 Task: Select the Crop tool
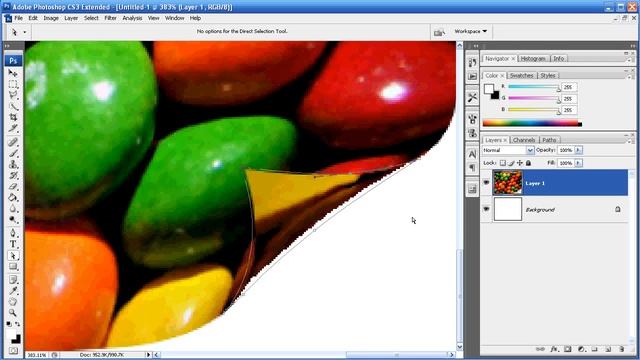[x=13, y=118]
